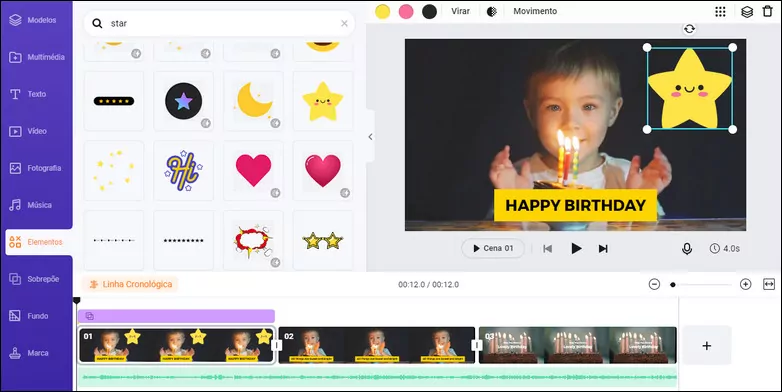Viewport: 782px width, 392px height.
Task: Fit the timeline to width
Action: point(769,284)
